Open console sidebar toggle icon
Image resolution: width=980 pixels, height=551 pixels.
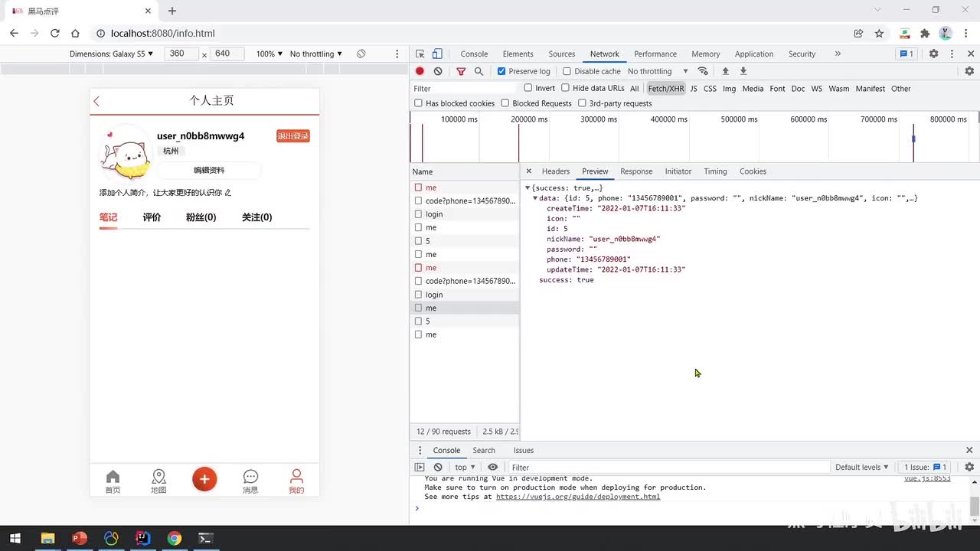pyautogui.click(x=420, y=467)
